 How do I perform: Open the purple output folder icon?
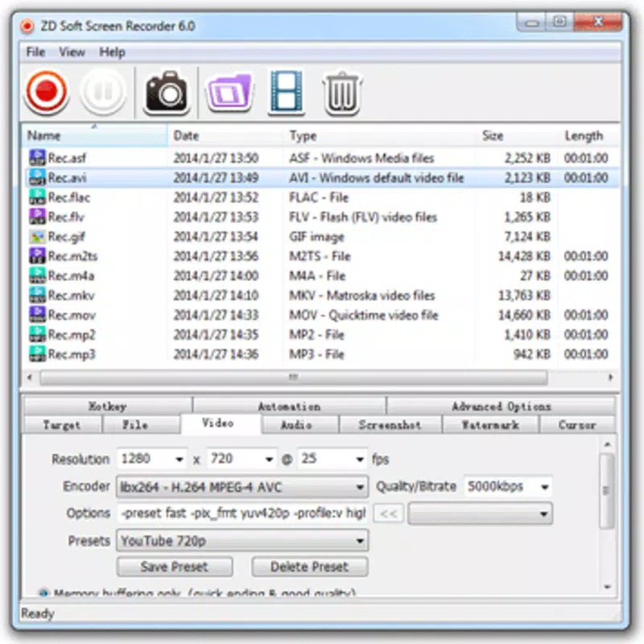click(x=230, y=93)
